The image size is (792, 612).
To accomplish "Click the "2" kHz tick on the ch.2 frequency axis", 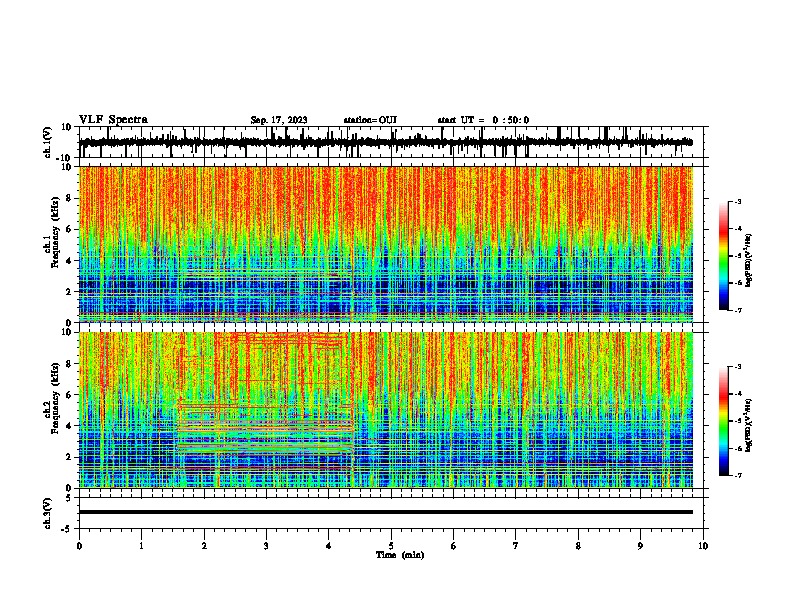I will pyautogui.click(x=70, y=457).
